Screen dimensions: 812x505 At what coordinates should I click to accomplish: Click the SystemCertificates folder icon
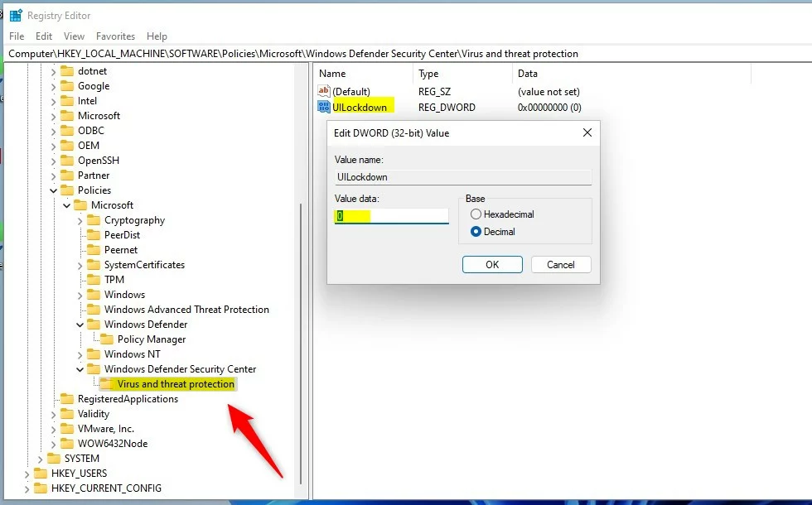[x=94, y=265]
